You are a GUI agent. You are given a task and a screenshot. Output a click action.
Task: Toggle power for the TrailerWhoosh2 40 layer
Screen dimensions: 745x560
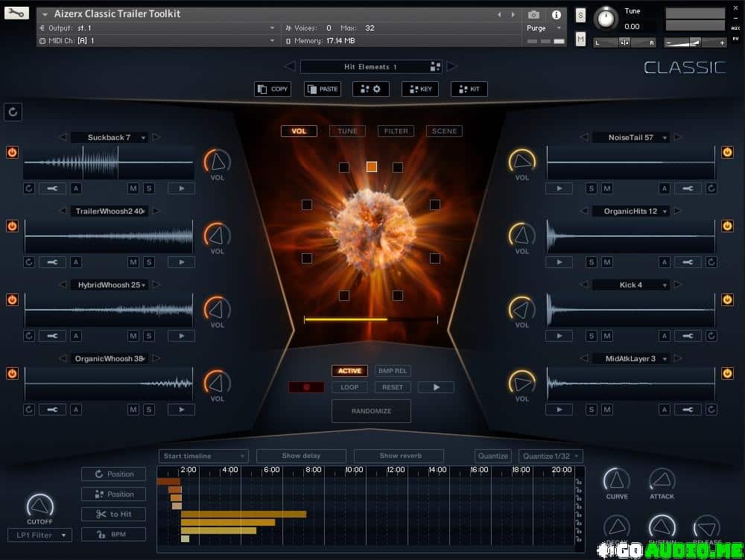[x=13, y=226]
